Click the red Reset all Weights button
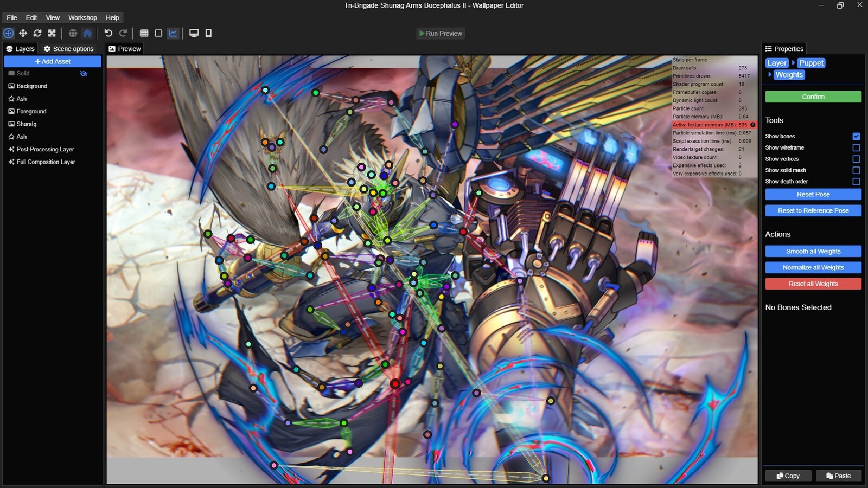Viewport: 868px width, 488px height. coord(813,284)
